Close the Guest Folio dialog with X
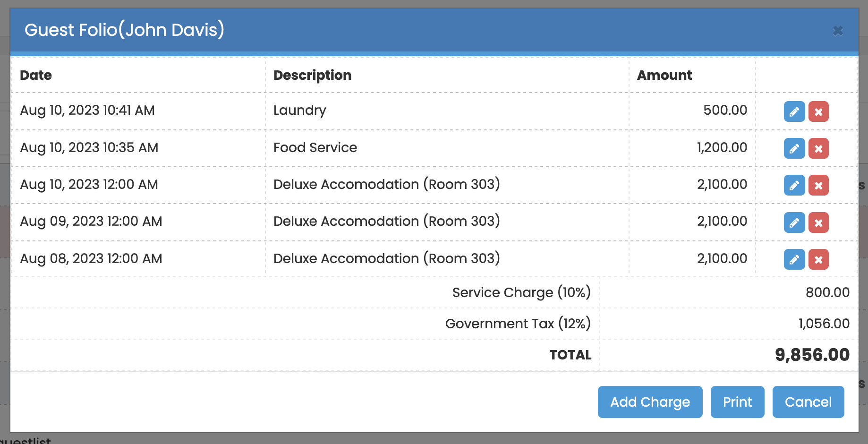This screenshot has height=444, width=868. 838,31
